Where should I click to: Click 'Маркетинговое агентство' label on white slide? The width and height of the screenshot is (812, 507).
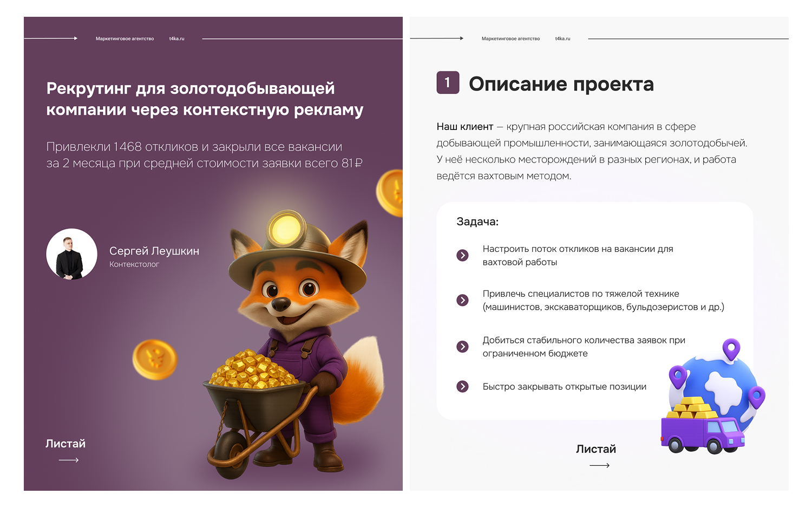[x=510, y=39]
